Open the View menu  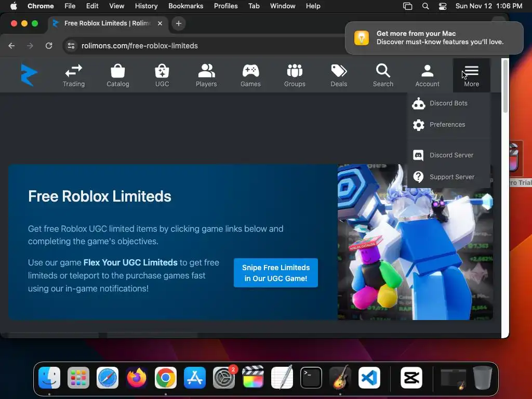click(116, 6)
